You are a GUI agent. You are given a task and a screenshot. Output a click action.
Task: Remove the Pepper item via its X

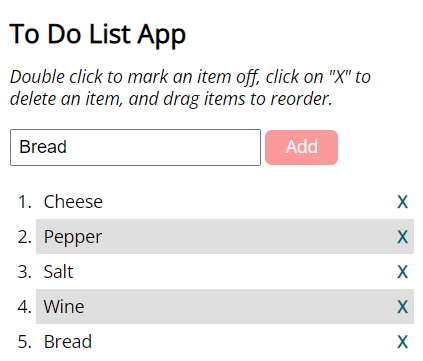tap(402, 237)
